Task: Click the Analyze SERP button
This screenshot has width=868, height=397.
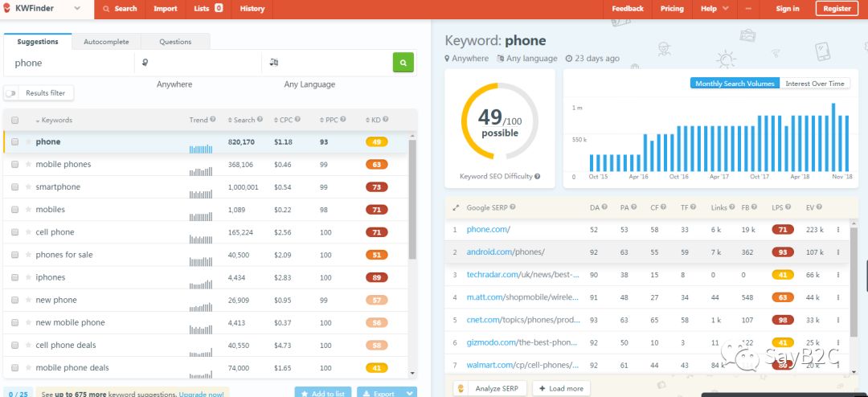Action: 490,388
